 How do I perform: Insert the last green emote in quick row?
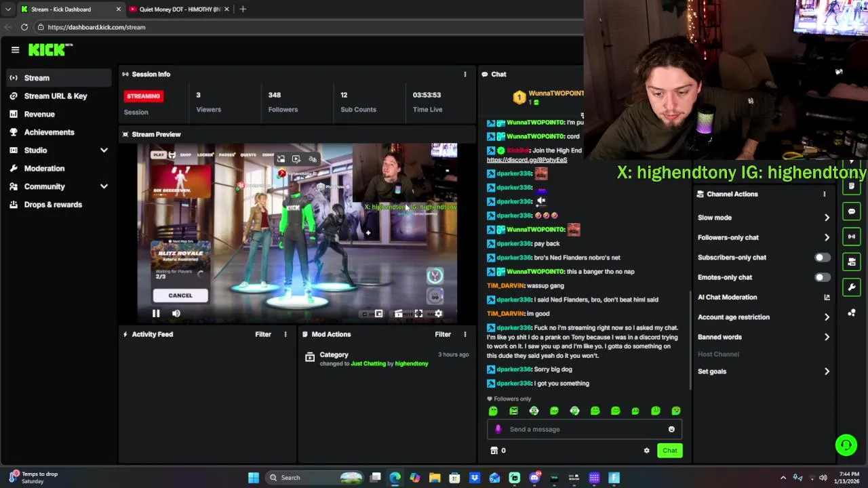pyautogui.click(x=676, y=411)
